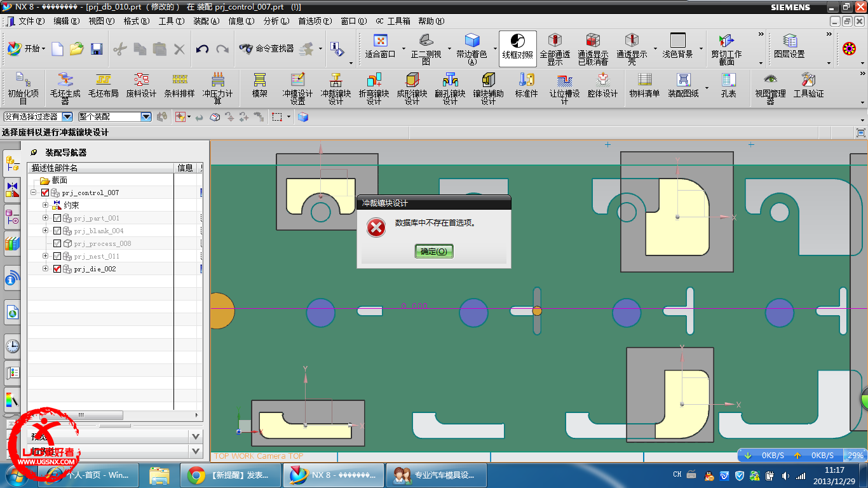The width and height of the screenshot is (868, 488).
Task: Click the Undo arrow icon
Action: coord(202,48)
